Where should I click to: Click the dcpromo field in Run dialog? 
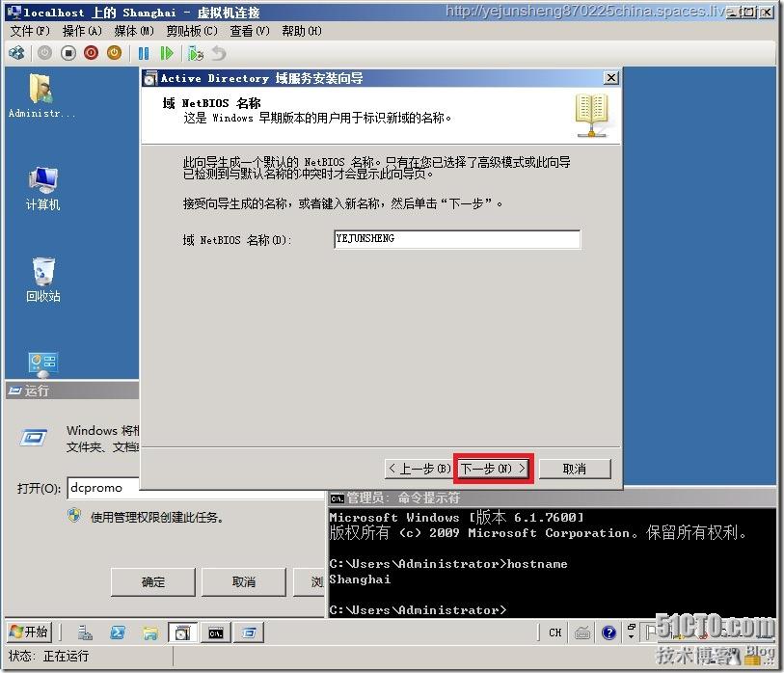click(104, 488)
